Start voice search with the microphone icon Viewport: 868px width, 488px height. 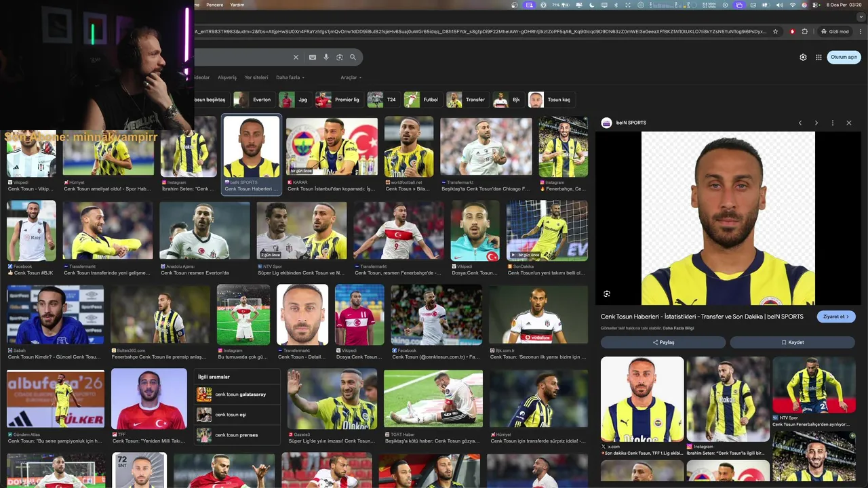(326, 58)
